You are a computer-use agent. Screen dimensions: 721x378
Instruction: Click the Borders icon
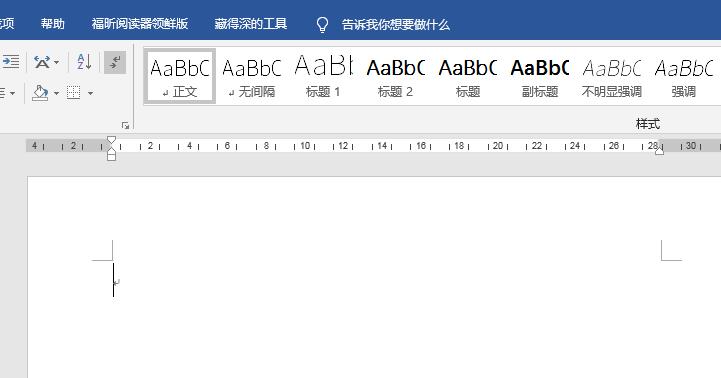tap(74, 93)
